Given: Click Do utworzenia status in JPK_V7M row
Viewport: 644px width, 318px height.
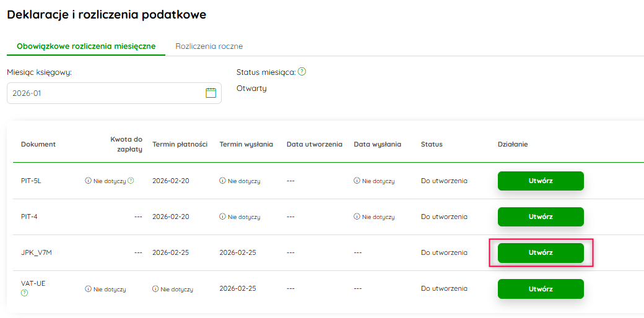Looking at the screenshot, I should 444,253.
